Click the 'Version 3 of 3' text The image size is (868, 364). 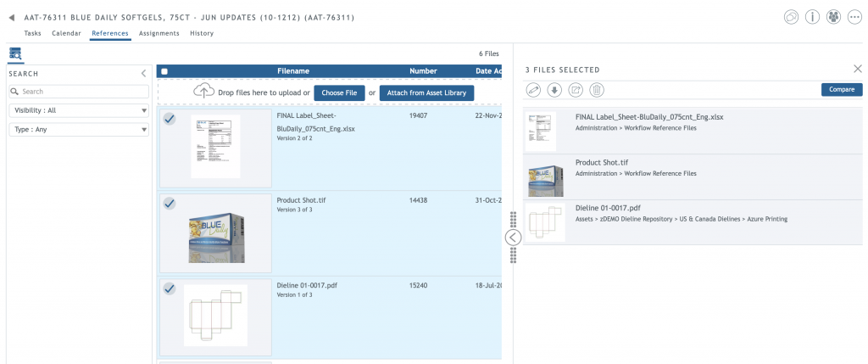(294, 210)
